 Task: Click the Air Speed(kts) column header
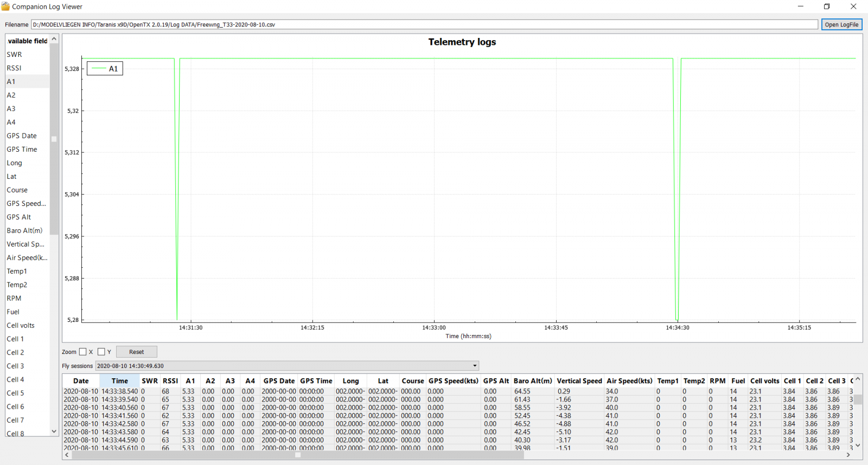[629, 381]
